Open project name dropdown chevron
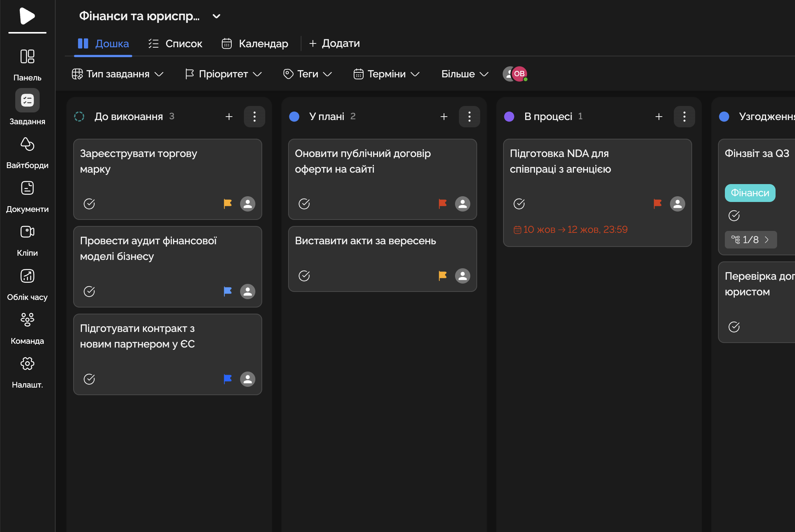Image resolution: width=795 pixels, height=532 pixels. pyautogui.click(x=216, y=16)
